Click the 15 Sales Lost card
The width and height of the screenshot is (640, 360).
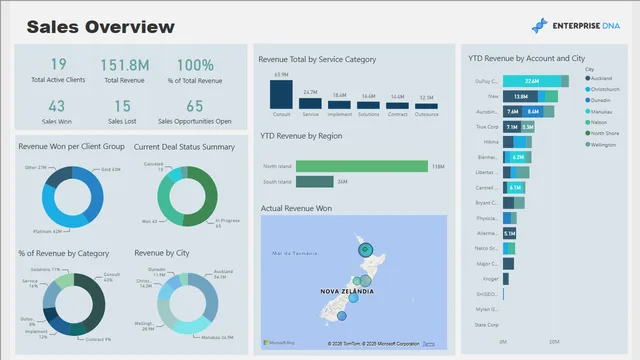pos(122,111)
